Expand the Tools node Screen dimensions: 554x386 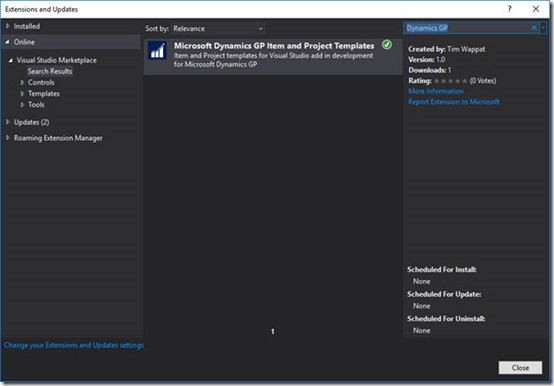pos(22,105)
